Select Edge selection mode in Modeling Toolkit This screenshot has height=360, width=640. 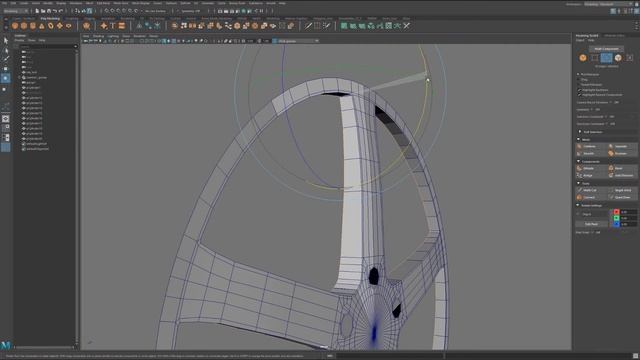(607, 58)
